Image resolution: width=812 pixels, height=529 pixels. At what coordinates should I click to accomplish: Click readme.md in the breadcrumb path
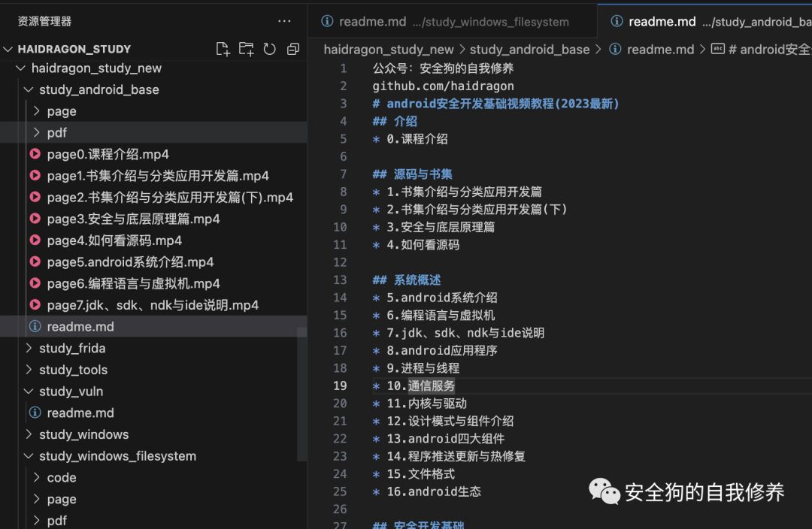coord(660,49)
